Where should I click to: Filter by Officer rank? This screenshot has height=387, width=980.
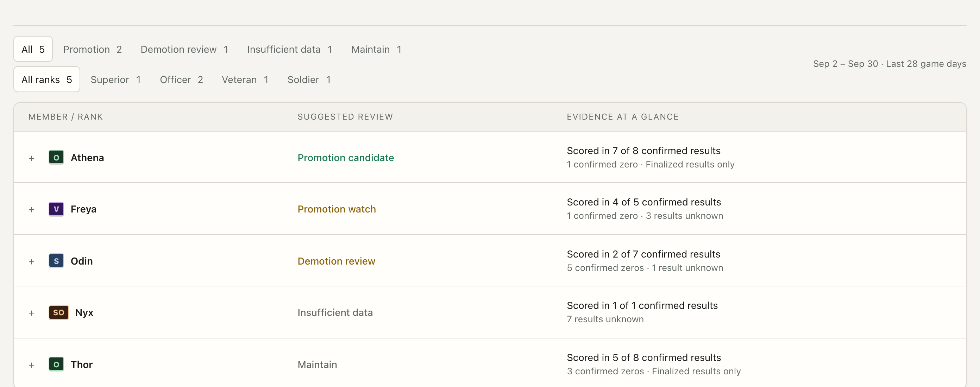point(182,80)
